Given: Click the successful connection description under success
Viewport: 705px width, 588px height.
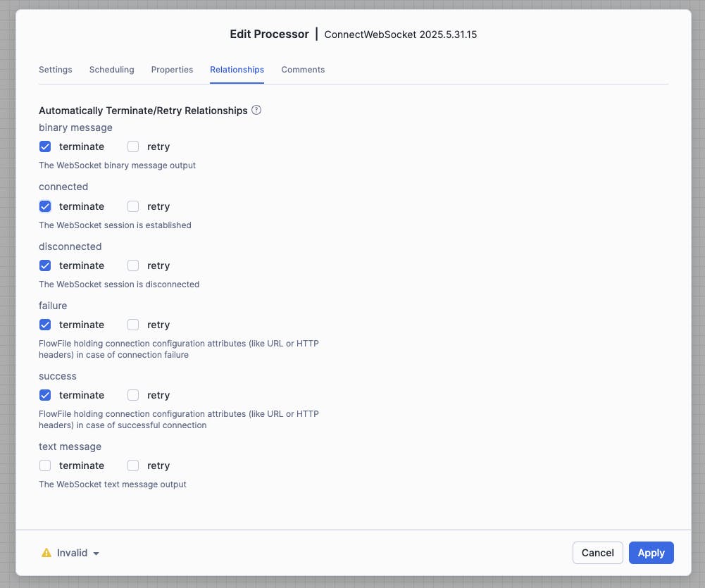Looking at the screenshot, I should (x=178, y=420).
